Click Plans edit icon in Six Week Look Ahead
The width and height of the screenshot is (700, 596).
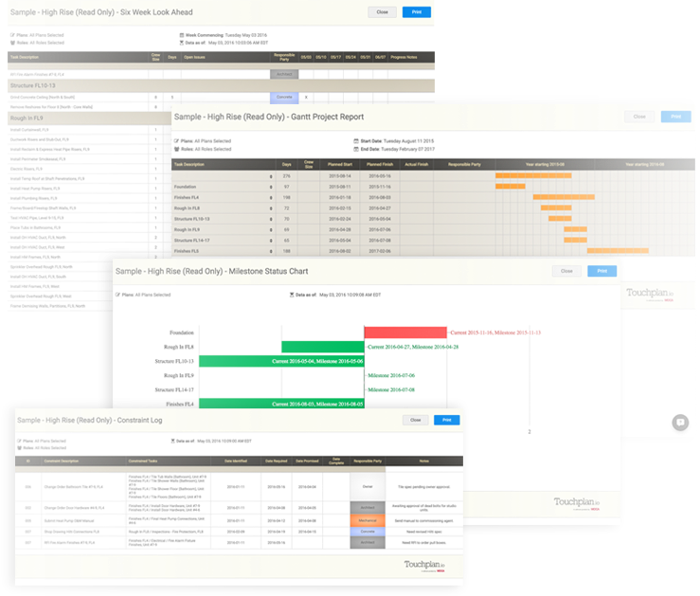(12, 35)
